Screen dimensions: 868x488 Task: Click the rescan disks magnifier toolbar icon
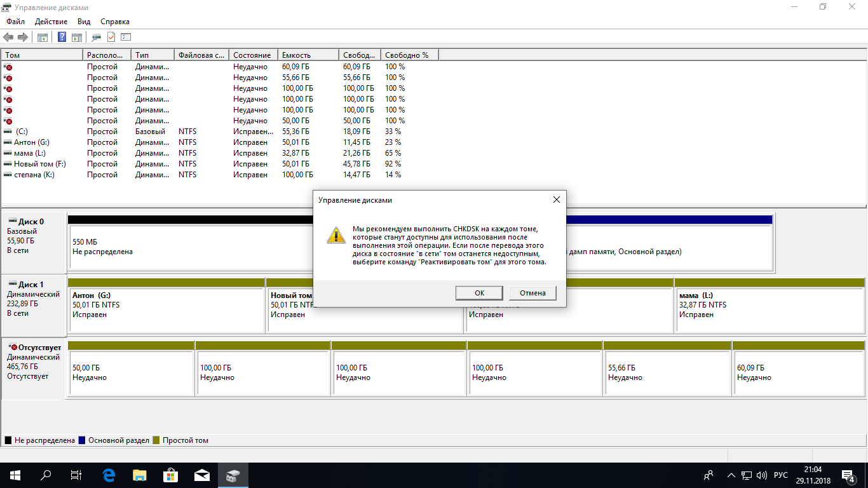(x=96, y=37)
